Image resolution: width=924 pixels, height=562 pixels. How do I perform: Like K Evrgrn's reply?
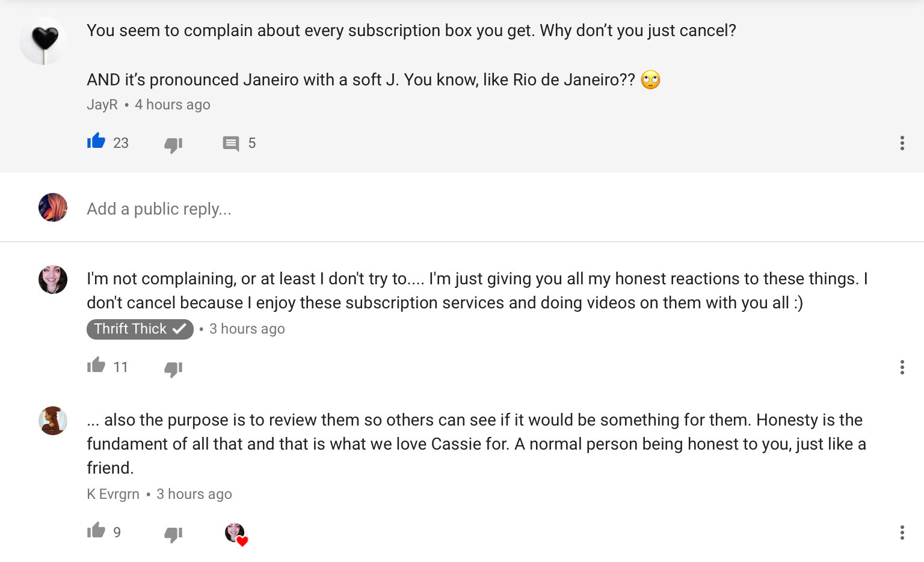coord(96,530)
